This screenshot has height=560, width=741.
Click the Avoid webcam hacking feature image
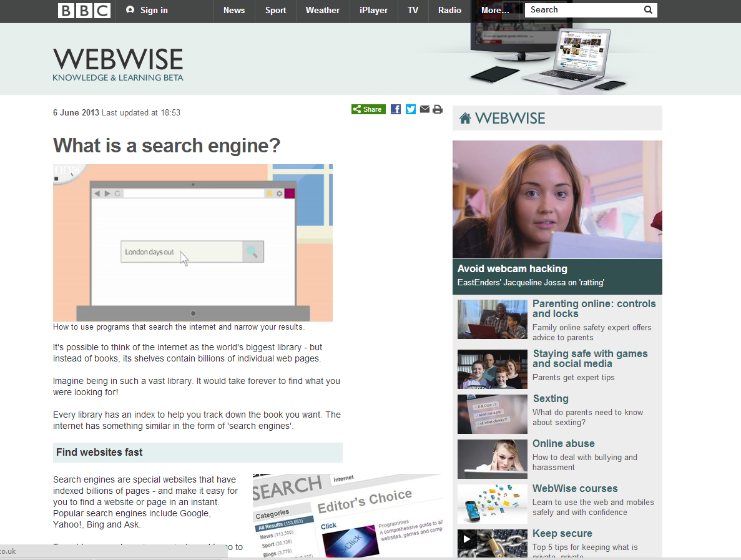tap(557, 199)
